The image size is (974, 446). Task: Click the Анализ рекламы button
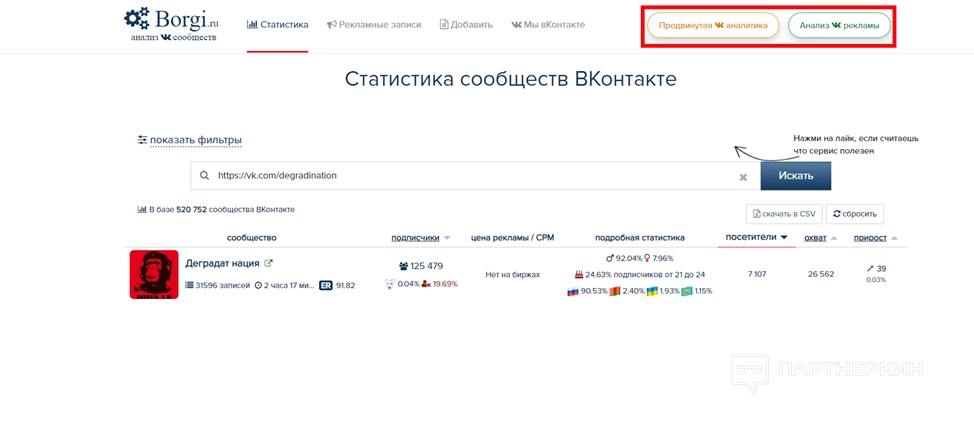[x=839, y=25]
